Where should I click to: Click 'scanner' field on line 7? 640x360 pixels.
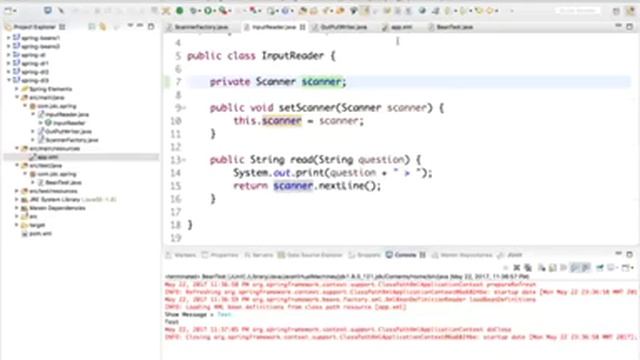point(321,82)
